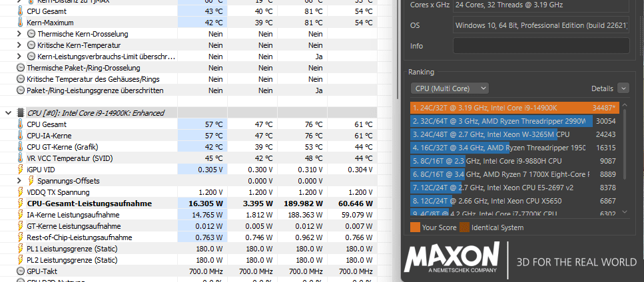
Task: Click thermometer icon next to CPU Gesamt 43 °C
Action: tap(21, 11)
